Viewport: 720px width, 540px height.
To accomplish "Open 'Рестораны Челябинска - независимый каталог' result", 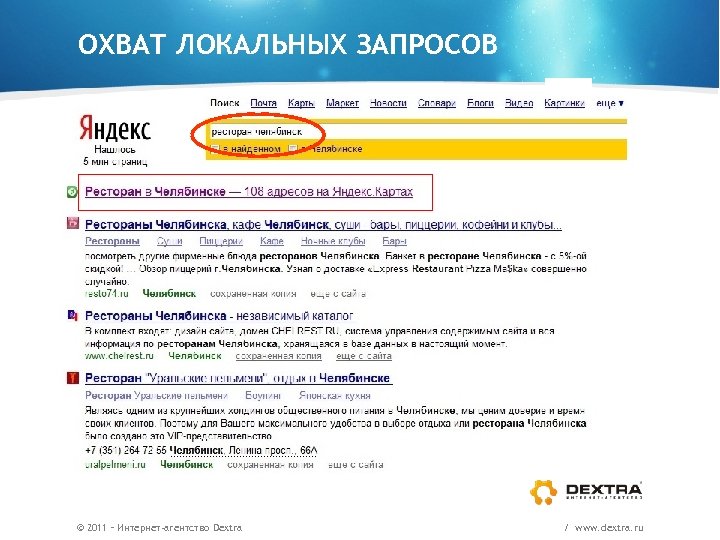I will [x=219, y=316].
